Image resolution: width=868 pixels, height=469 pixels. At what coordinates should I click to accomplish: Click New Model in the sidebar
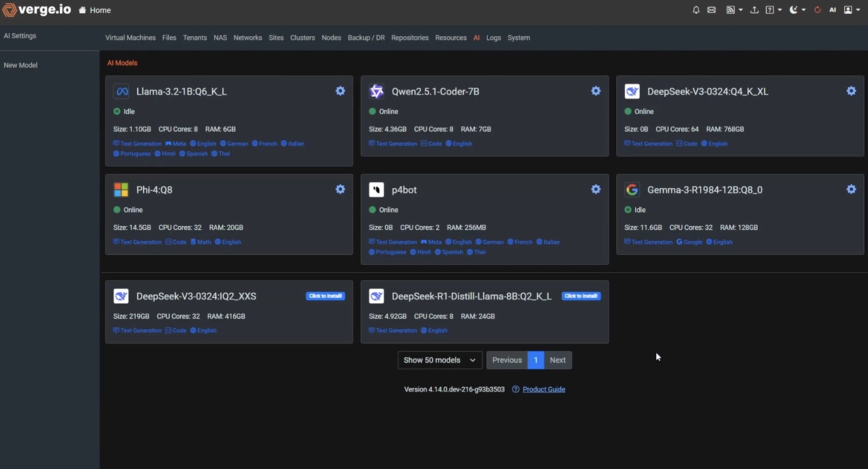(19, 65)
